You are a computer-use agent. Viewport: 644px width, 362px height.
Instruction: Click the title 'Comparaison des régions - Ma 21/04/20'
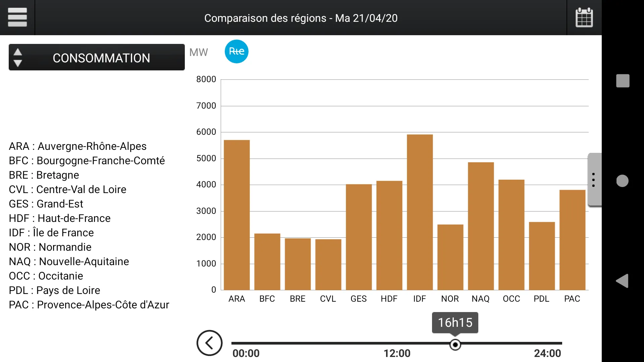[x=301, y=18]
